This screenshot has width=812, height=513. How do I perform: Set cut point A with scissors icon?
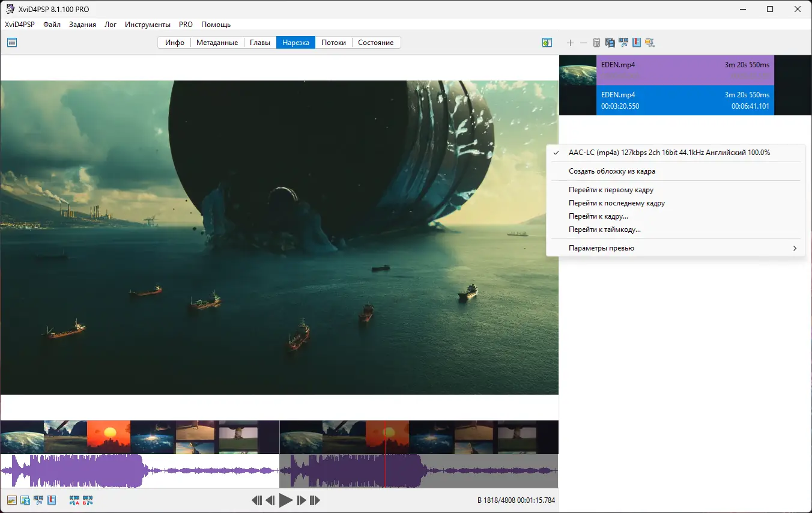74,500
